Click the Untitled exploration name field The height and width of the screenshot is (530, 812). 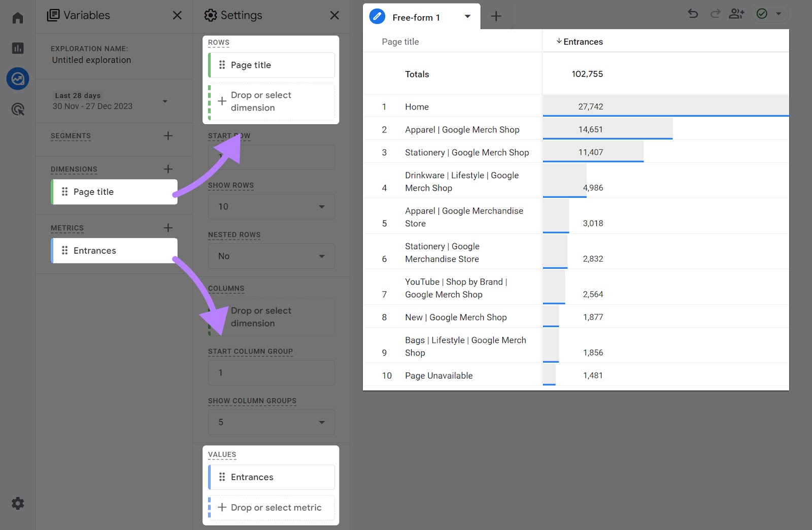pyautogui.click(x=91, y=60)
